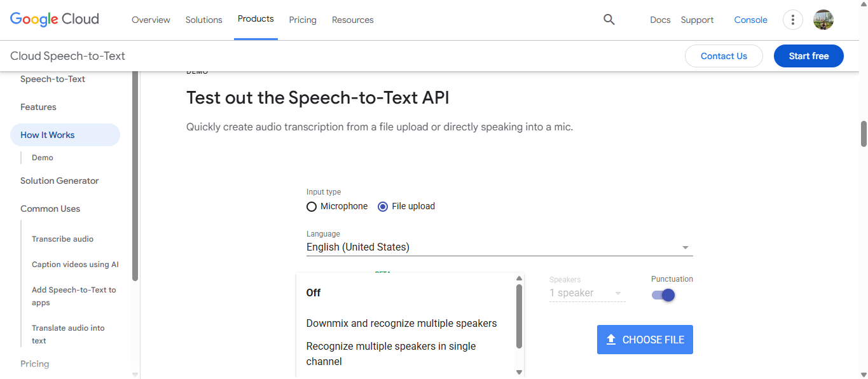Select Downmix and recognize multiple speakers option
The height and width of the screenshot is (379, 868).
(x=401, y=323)
